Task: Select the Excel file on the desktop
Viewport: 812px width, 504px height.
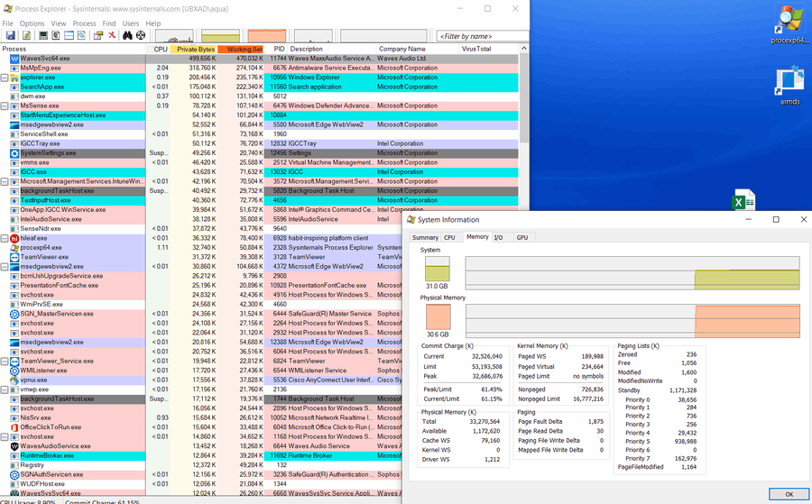Action: pos(743,199)
